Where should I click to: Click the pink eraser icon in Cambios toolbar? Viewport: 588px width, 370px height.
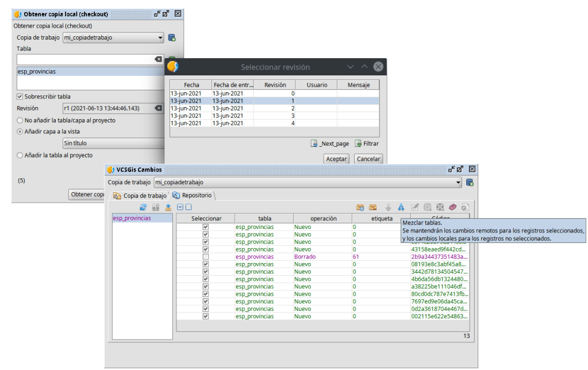tap(452, 207)
